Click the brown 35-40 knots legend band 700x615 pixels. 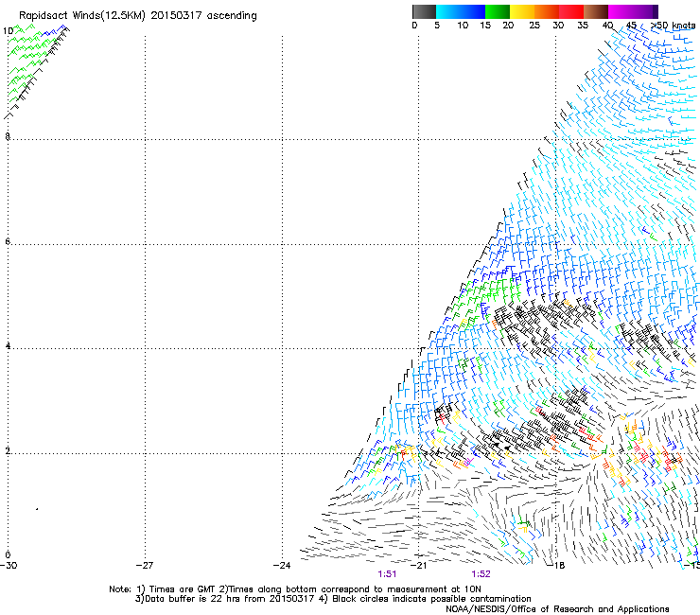(596, 11)
